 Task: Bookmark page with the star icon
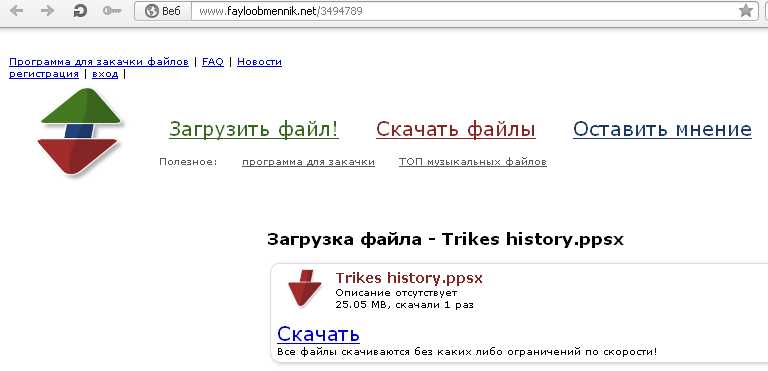coord(745,11)
